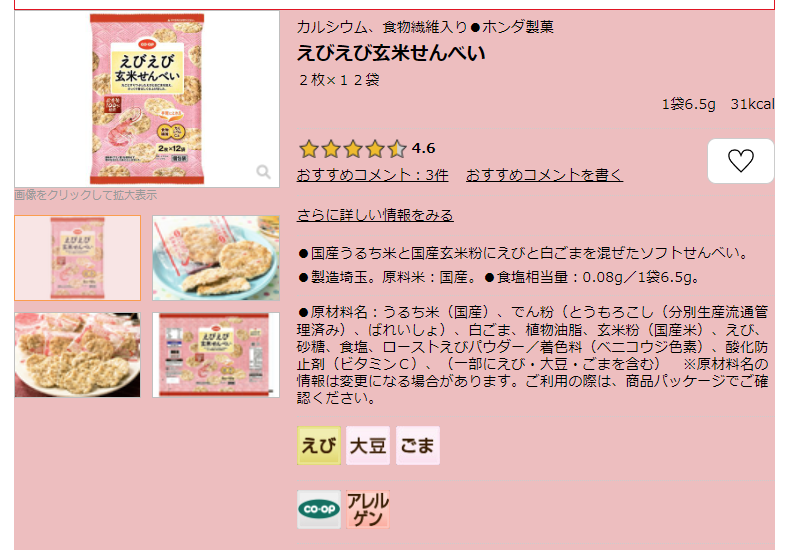This screenshot has width=805, height=550.
Task: Open the おすすめコメント:3件 link
Action: 373,175
